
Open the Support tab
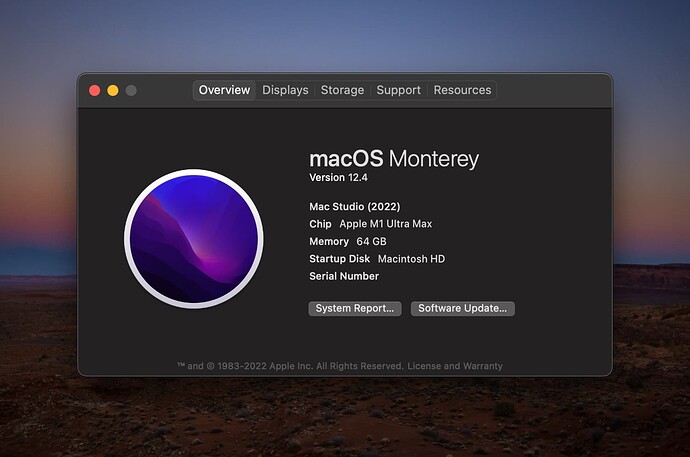[398, 90]
